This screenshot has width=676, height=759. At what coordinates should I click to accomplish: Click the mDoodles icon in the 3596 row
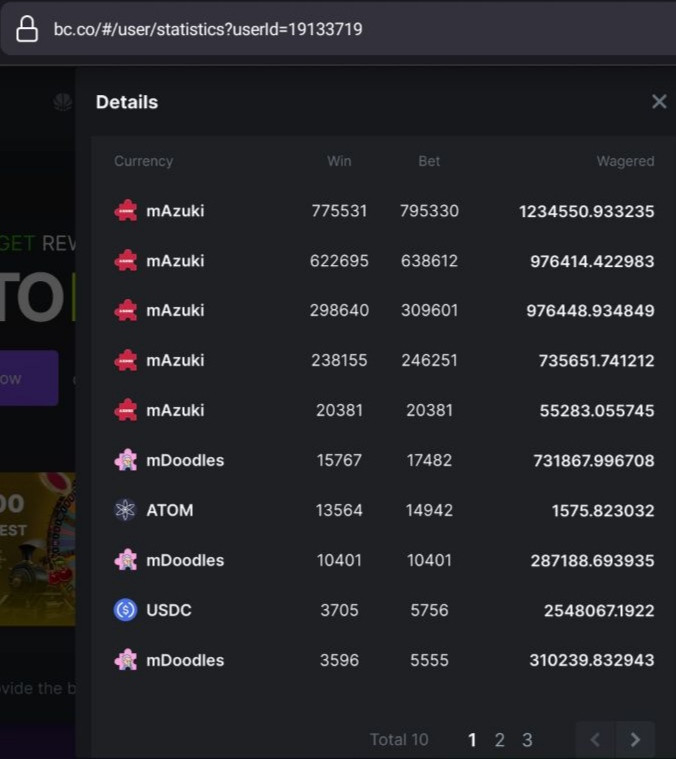126,660
